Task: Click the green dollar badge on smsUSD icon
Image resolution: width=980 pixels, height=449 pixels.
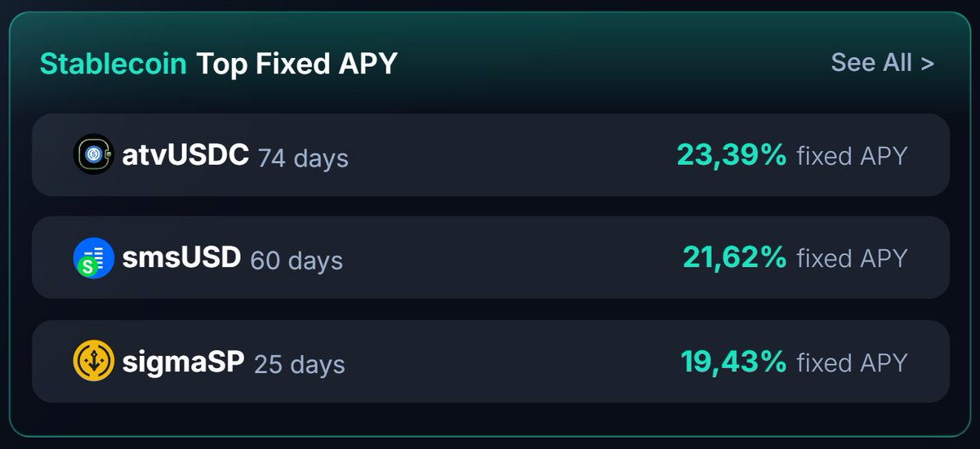Action: tap(87, 267)
